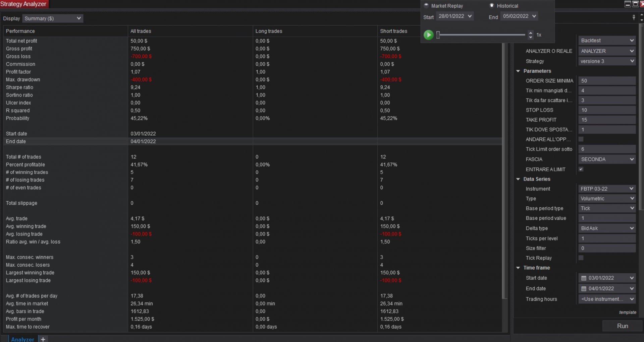Screen dimensions: 644x342
Task: Toggle the ENTRARE A LIMIT checkbox
Action: click(x=581, y=169)
